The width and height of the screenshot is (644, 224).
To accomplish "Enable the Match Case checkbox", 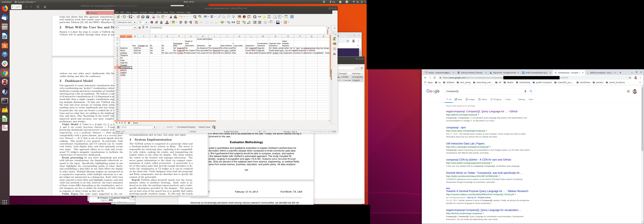I will click(197, 127).
